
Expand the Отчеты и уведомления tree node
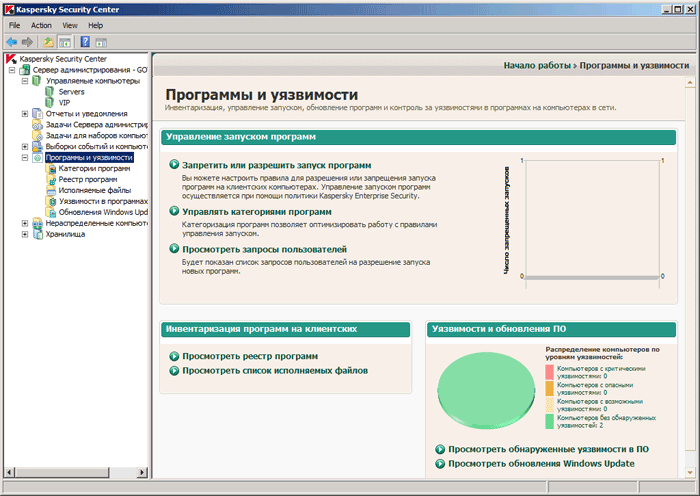point(25,114)
